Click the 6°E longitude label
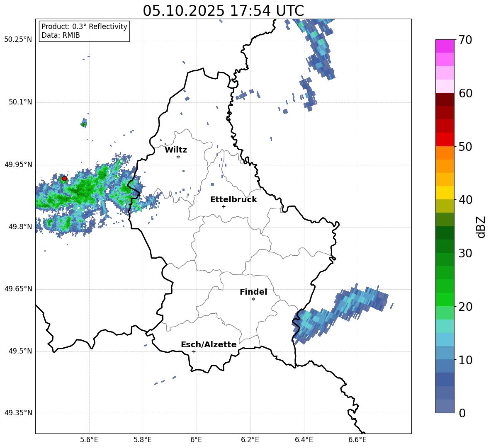 coord(196,440)
